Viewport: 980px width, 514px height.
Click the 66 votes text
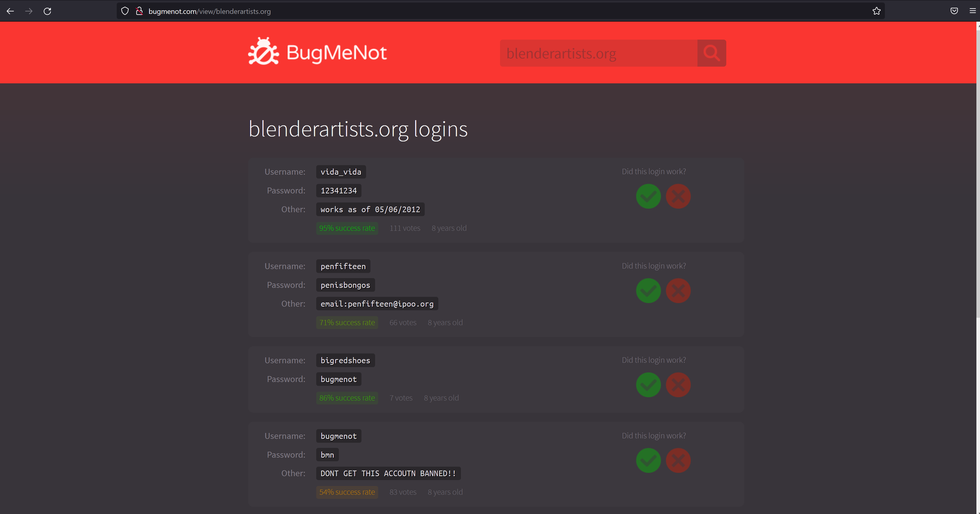pyautogui.click(x=403, y=323)
